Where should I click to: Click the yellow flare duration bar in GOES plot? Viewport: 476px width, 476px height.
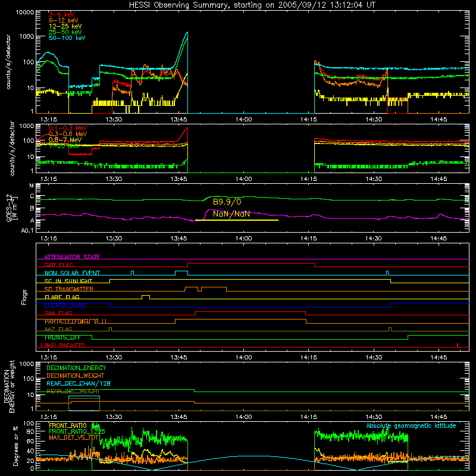(x=237, y=220)
